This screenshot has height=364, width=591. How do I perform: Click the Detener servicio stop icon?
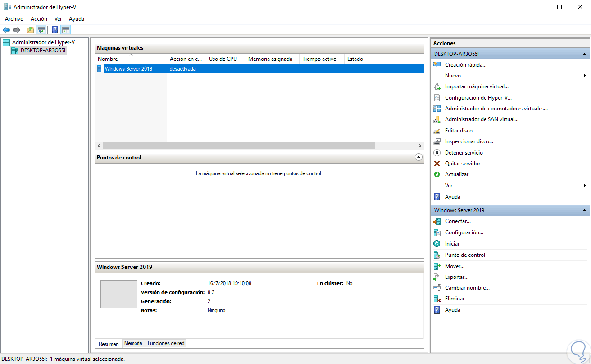(x=436, y=153)
